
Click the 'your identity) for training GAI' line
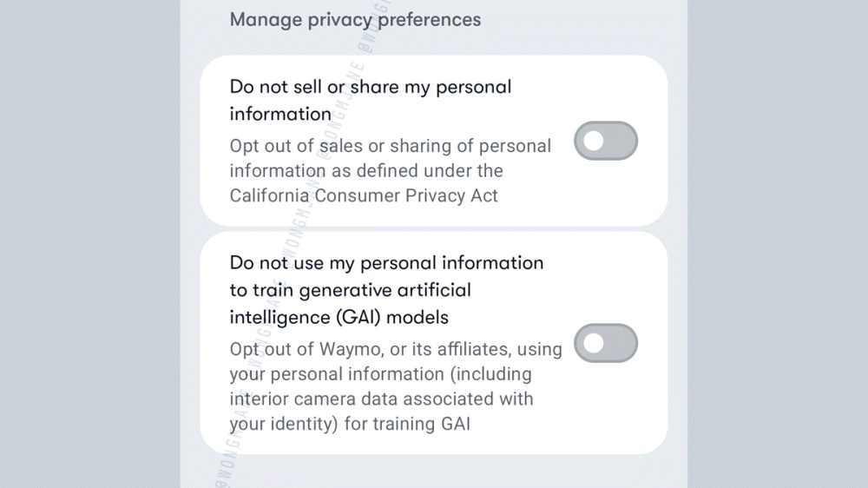pos(350,425)
